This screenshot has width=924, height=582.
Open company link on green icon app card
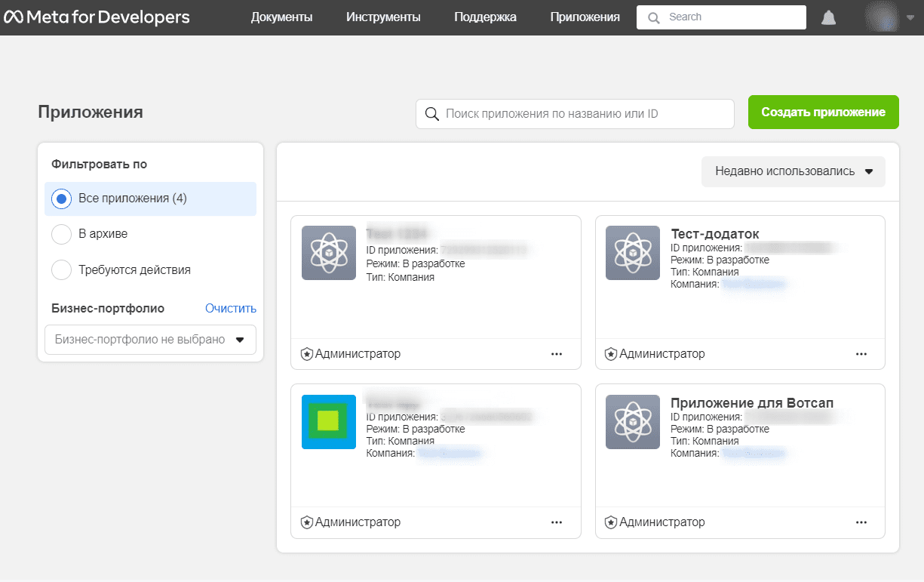[x=450, y=453]
